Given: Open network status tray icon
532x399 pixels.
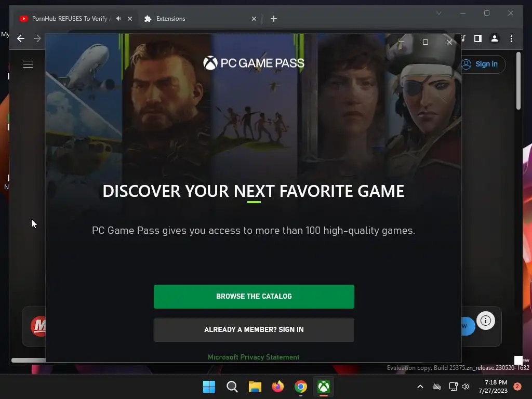Looking at the screenshot, I should coord(453,387).
